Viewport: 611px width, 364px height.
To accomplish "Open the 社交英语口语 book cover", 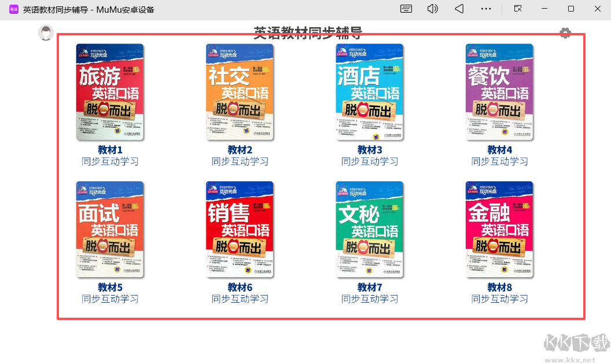I will pos(240,93).
